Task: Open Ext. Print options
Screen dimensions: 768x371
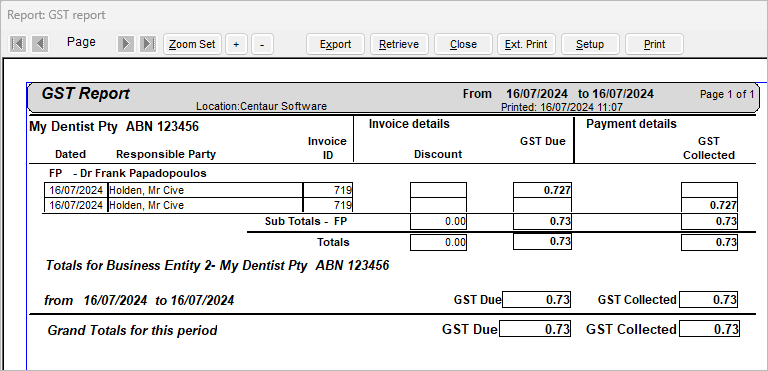Action: point(526,44)
